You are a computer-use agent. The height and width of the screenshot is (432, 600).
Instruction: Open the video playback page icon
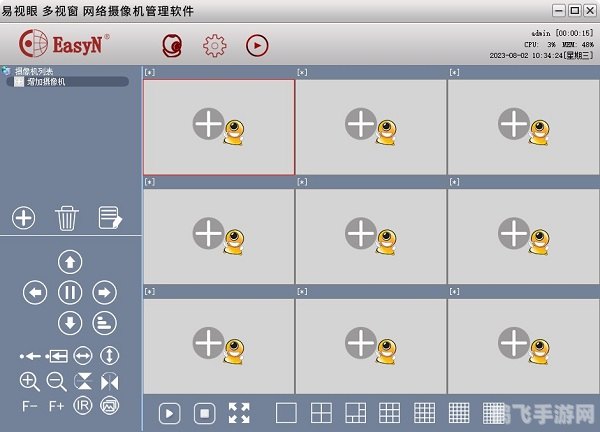point(257,45)
